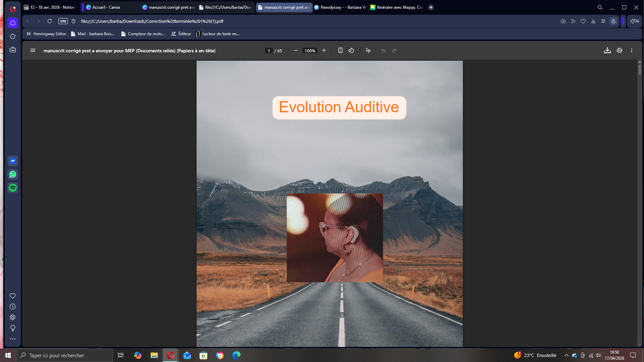Open the PDF sidebar hamburger menu
Viewport: 644px width, 362px height.
tap(33, 50)
